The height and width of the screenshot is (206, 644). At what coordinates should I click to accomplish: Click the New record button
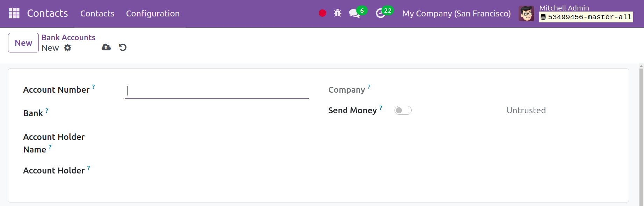[x=23, y=43]
